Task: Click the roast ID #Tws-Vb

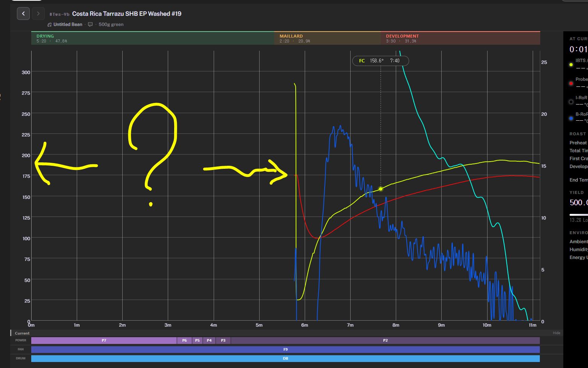Action: tap(59, 14)
